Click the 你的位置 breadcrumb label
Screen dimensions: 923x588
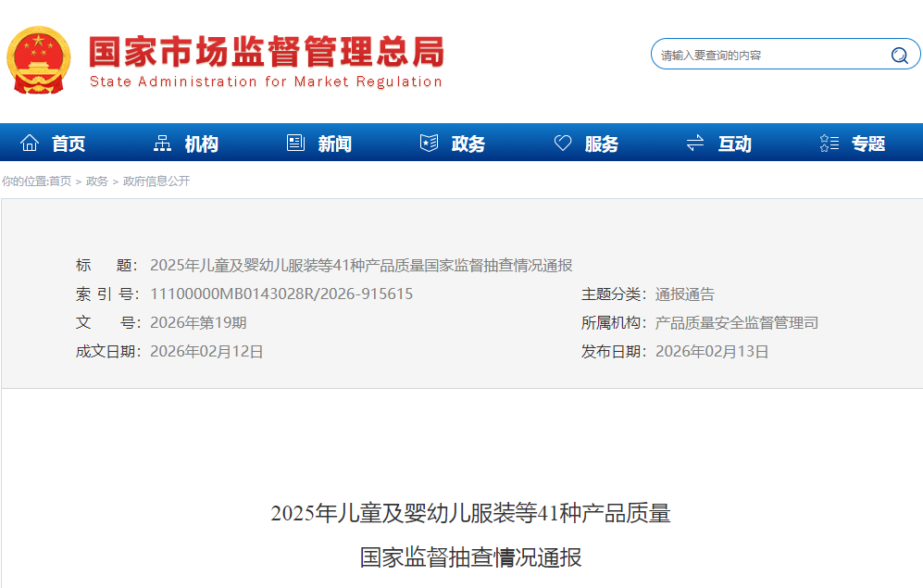pos(24,181)
